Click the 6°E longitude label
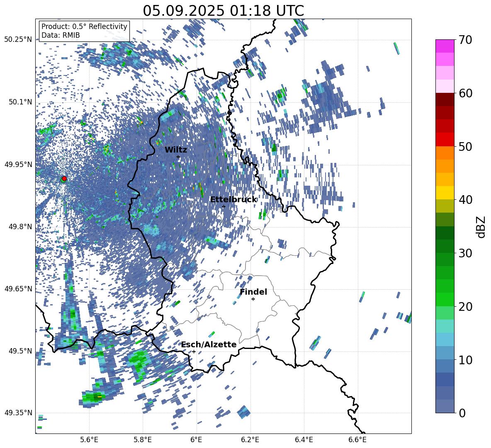Screen dimensions: 491x448 [196, 440]
